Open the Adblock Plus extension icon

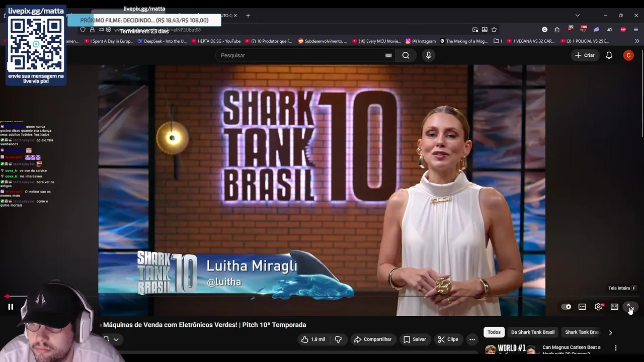623,30
